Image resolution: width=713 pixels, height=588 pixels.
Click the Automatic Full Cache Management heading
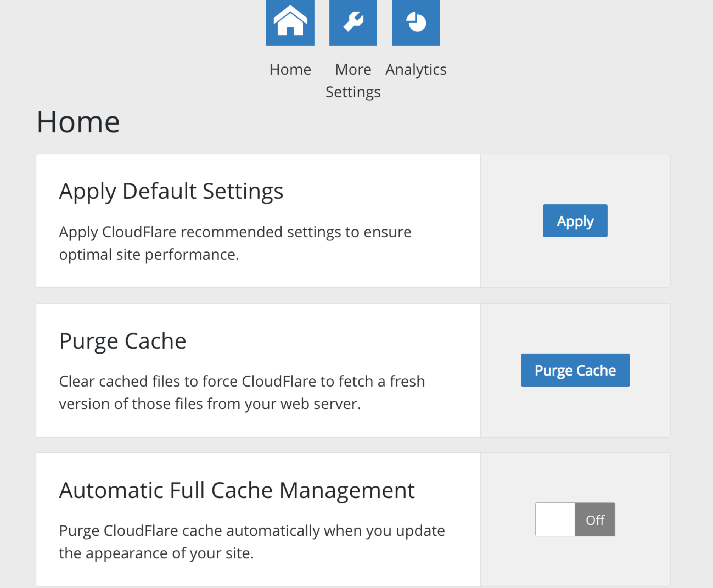click(237, 491)
